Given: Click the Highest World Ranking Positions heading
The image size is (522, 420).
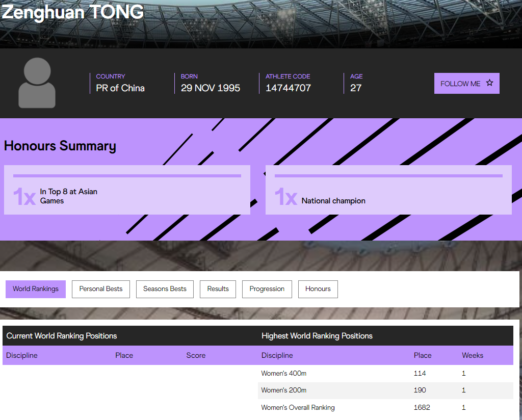Looking at the screenshot, I should pyautogui.click(x=317, y=336).
